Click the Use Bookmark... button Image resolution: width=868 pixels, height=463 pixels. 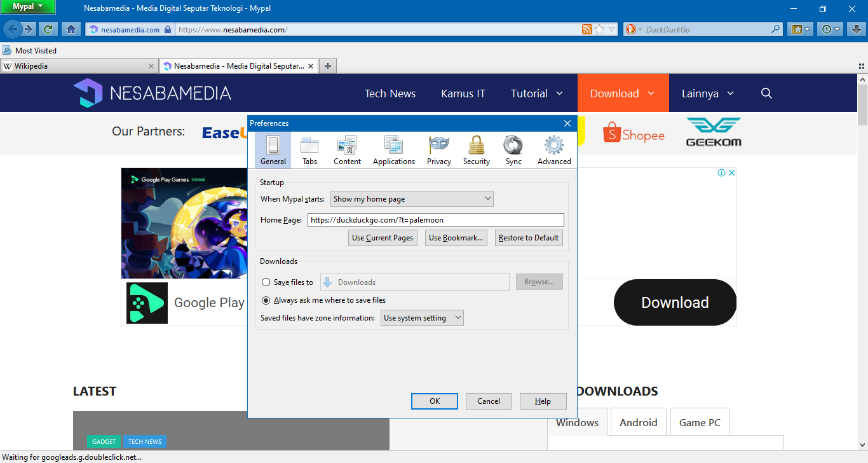coord(456,238)
